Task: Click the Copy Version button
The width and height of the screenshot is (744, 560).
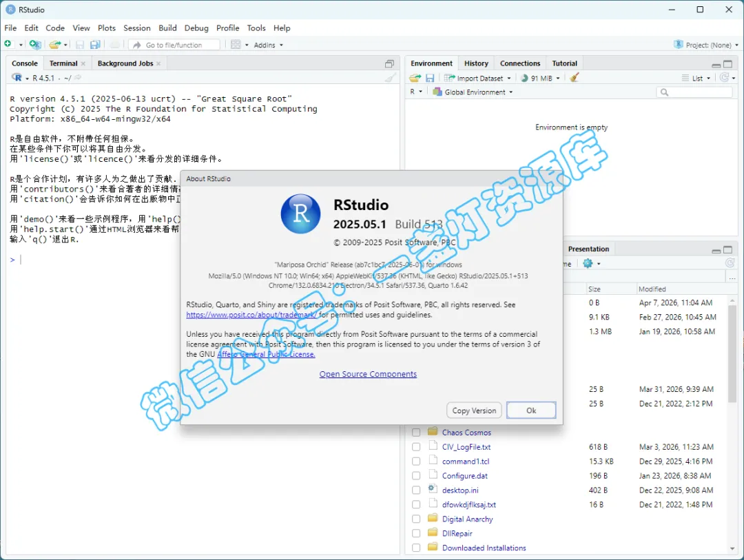Action: pos(474,411)
